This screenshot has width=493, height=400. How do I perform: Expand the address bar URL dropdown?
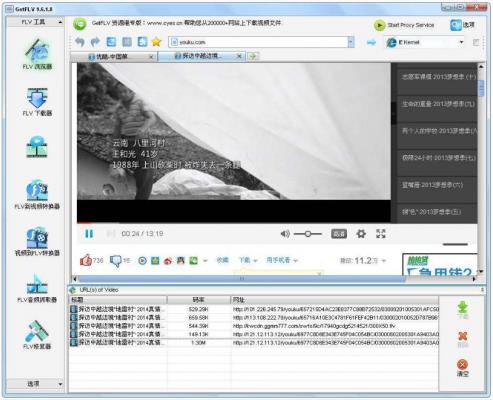(x=350, y=42)
